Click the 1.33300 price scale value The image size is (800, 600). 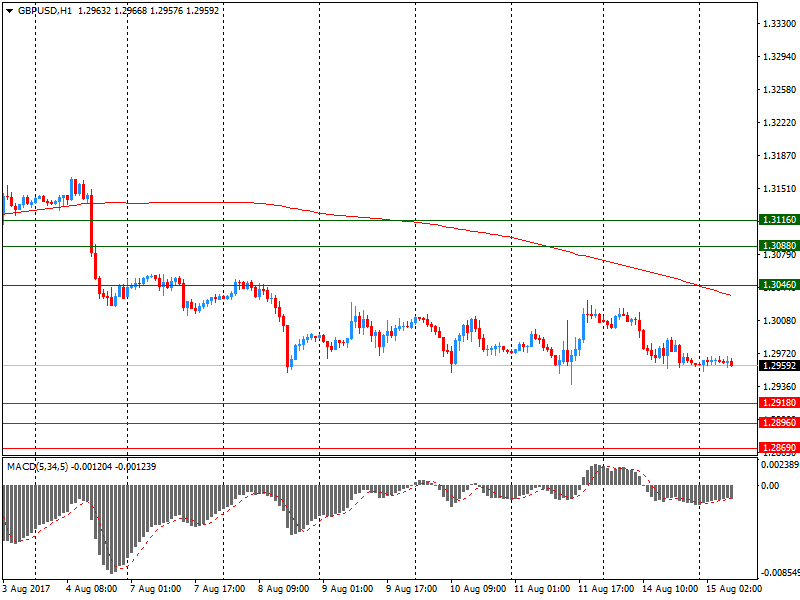780,23
